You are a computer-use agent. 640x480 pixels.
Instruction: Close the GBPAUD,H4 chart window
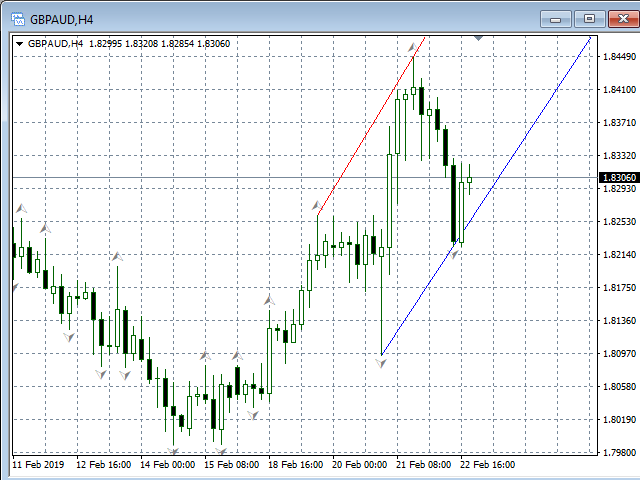(623, 19)
